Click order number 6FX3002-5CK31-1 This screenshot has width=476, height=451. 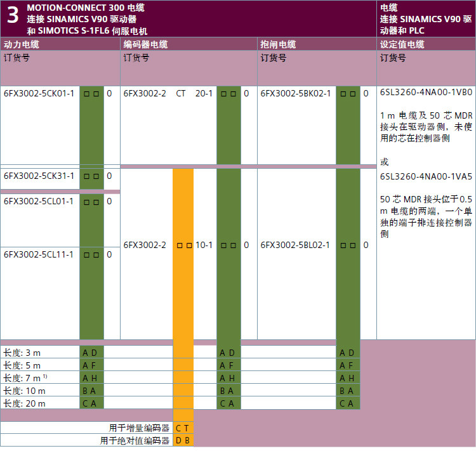point(39,176)
